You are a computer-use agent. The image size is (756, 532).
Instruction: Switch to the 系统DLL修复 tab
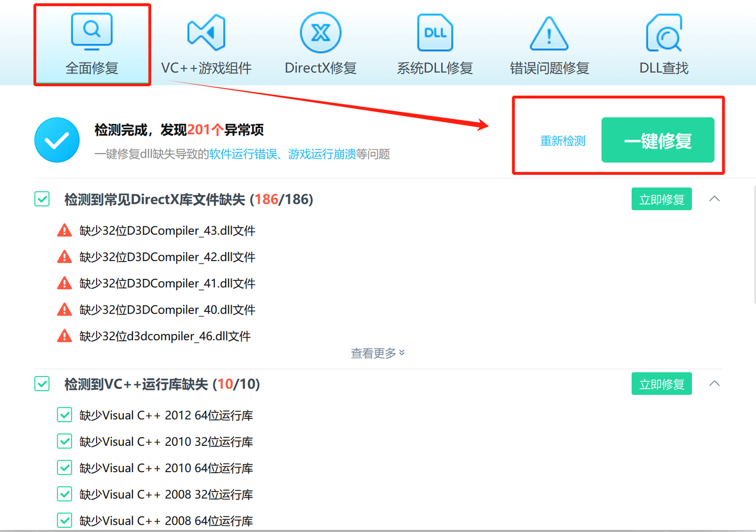(435, 67)
